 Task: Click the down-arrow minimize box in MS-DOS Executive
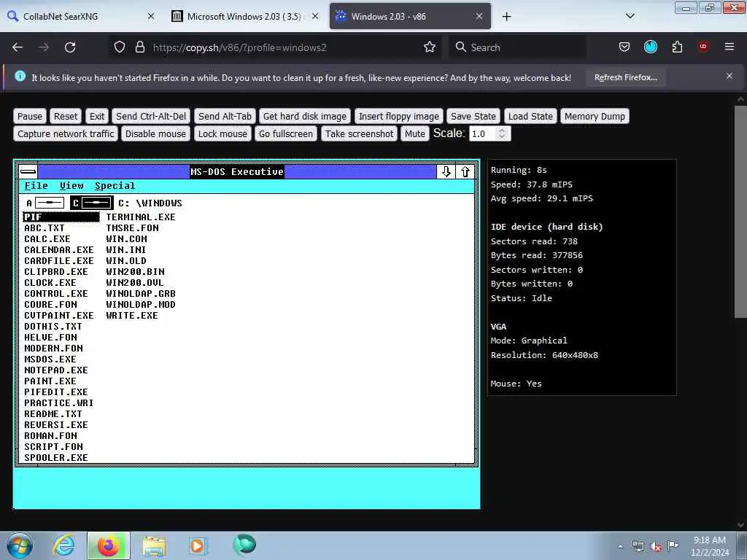(446, 171)
